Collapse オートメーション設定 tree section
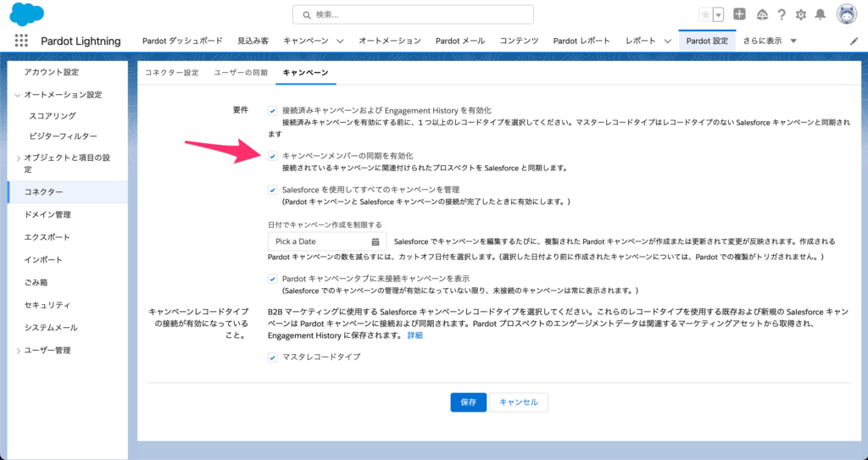 tap(17, 95)
